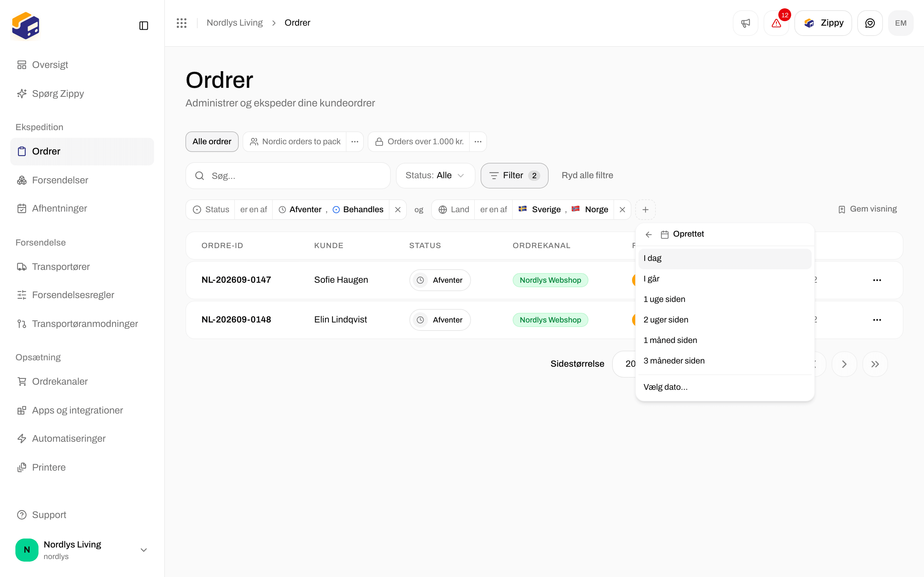Go back from the Oprettet filter menu
Image resolution: width=924 pixels, height=577 pixels.
(x=648, y=234)
